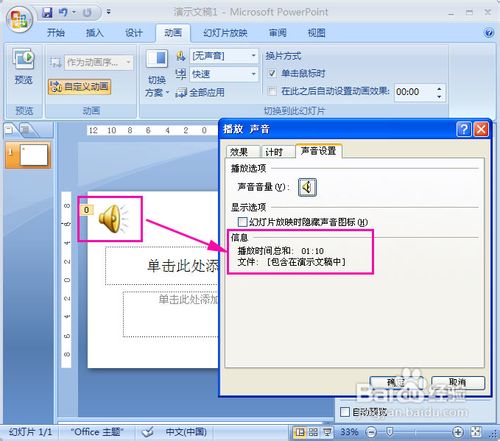Apply transition to all with 全部应用

tap(200, 92)
